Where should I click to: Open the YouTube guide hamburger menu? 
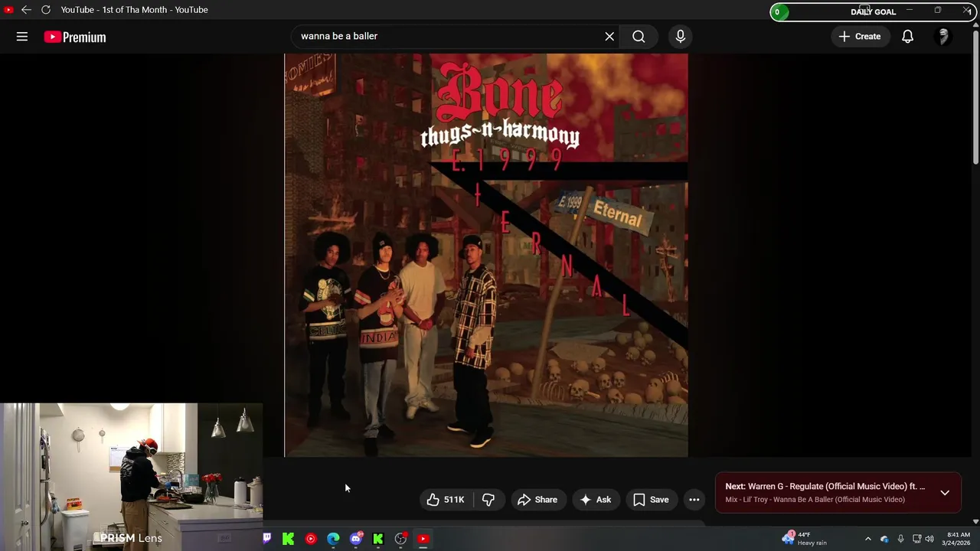point(22,37)
